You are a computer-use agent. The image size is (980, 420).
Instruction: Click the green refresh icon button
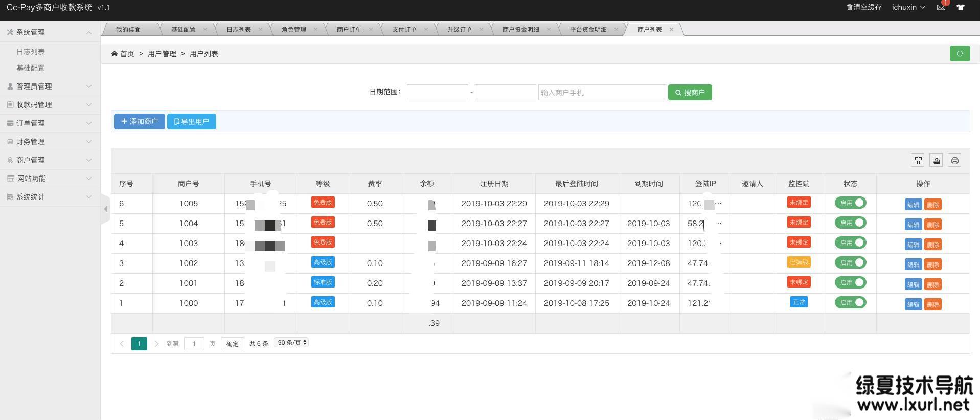(960, 54)
